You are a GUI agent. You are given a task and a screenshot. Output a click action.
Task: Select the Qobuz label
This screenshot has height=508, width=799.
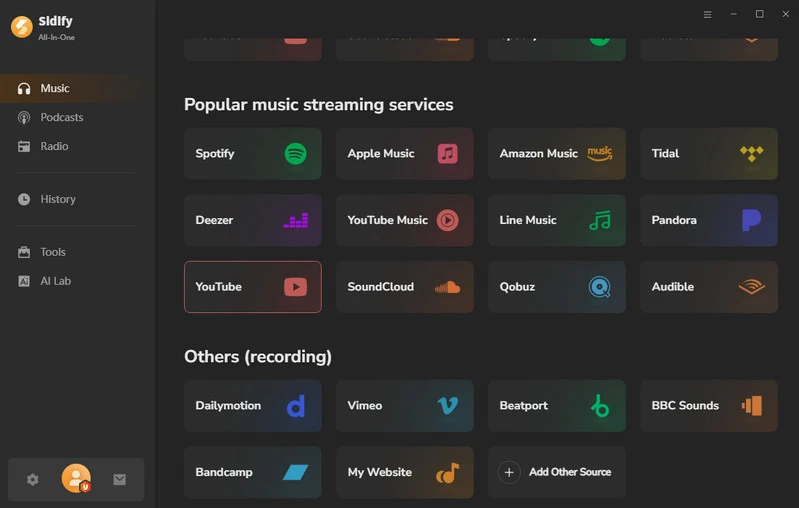tap(517, 287)
